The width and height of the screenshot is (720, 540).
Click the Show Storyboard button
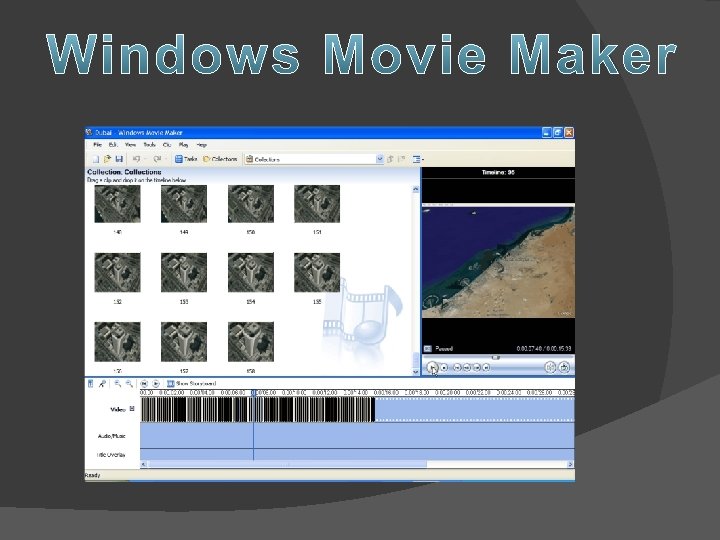tap(191, 383)
